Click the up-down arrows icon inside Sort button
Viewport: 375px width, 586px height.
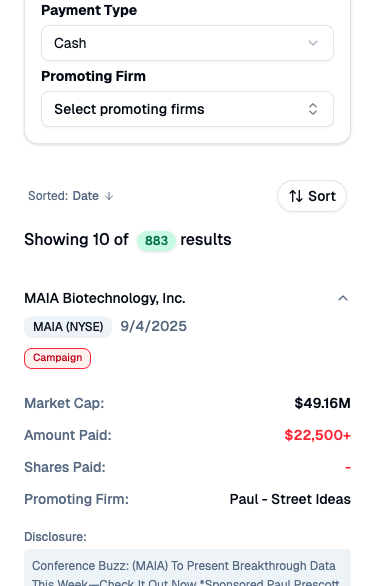pos(296,196)
